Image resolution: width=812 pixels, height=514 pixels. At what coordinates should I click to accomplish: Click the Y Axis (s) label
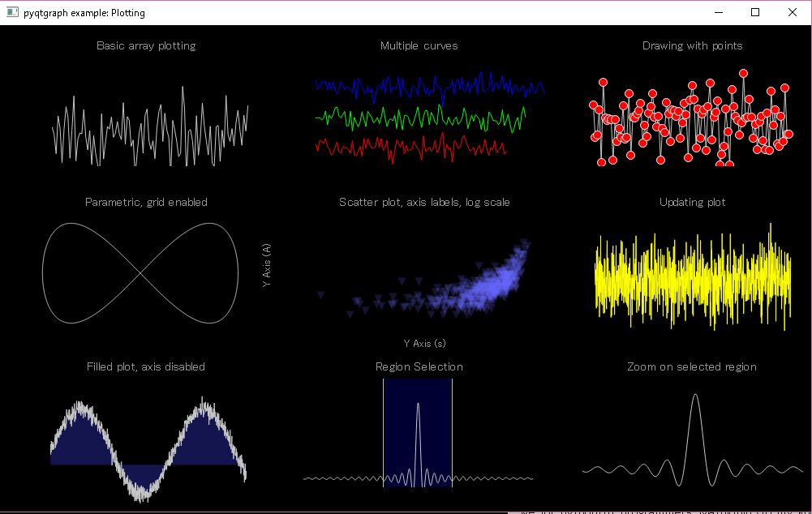click(x=423, y=344)
